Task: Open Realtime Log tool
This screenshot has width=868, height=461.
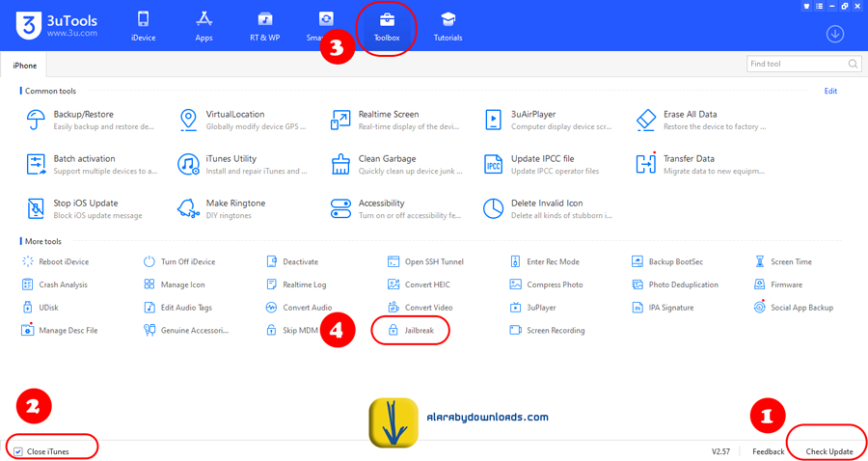Action: [x=296, y=285]
